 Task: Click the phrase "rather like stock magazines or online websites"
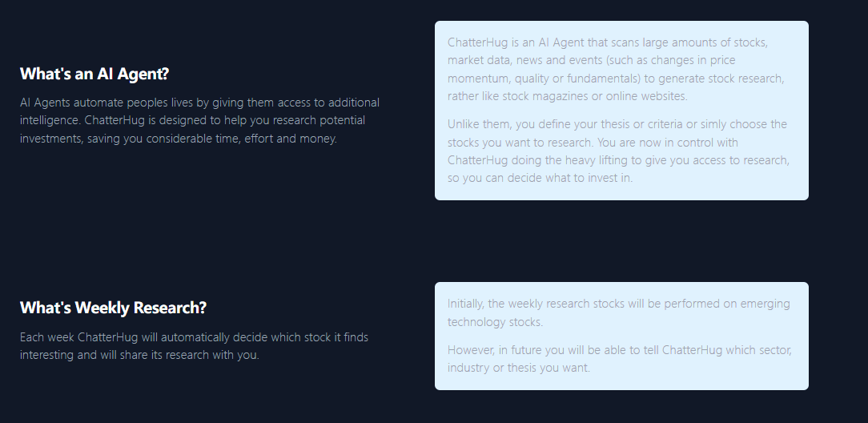[567, 96]
